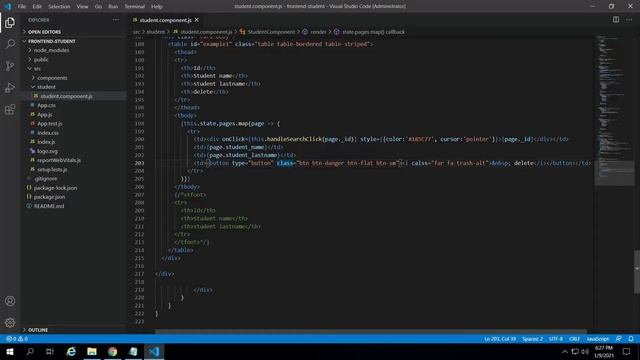This screenshot has width=640, height=360.
Task: Open File Explorer from taskbar
Action: (x=92, y=351)
